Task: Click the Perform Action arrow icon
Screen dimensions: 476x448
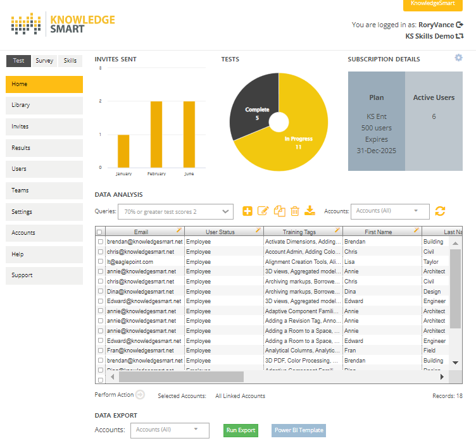Action: coord(140,395)
